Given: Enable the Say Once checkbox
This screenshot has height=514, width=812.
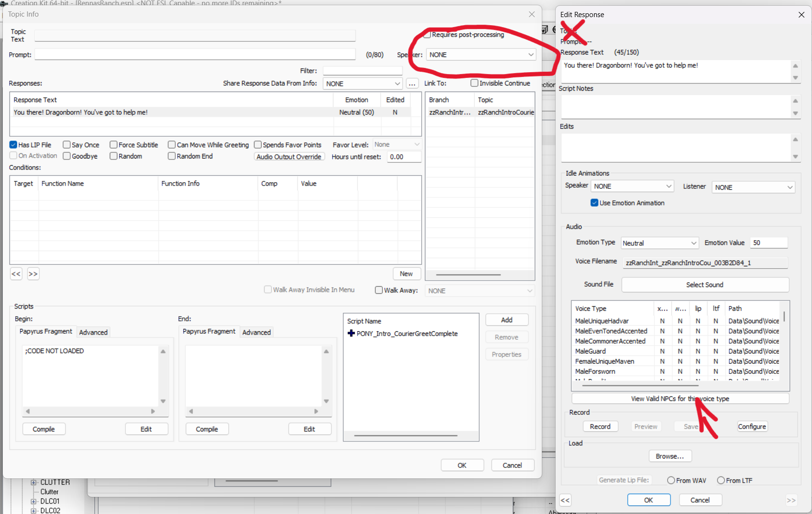Looking at the screenshot, I should point(67,145).
